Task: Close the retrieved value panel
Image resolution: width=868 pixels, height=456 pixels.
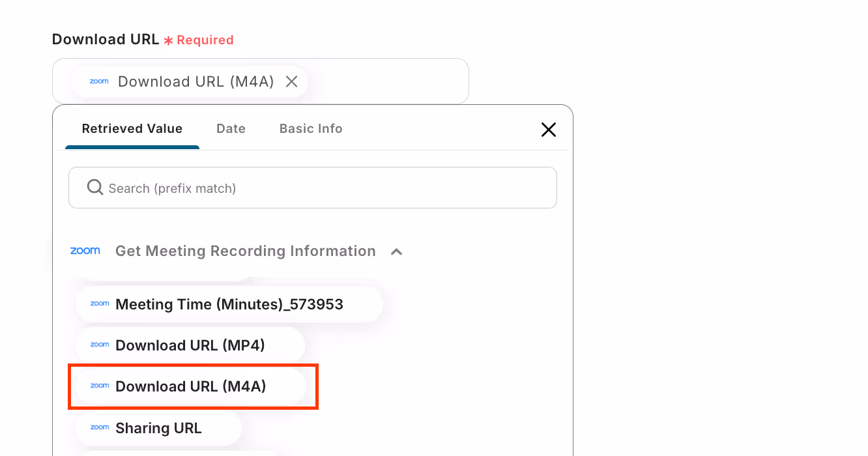Action: pos(549,130)
